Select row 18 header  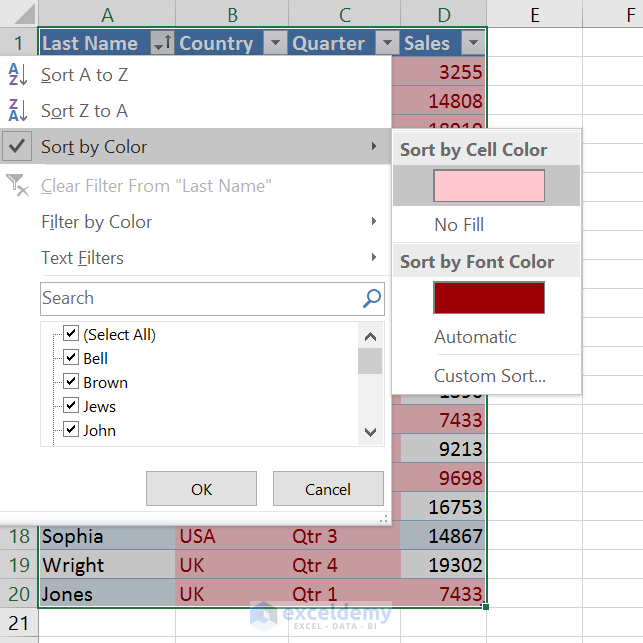pyautogui.click(x=19, y=536)
